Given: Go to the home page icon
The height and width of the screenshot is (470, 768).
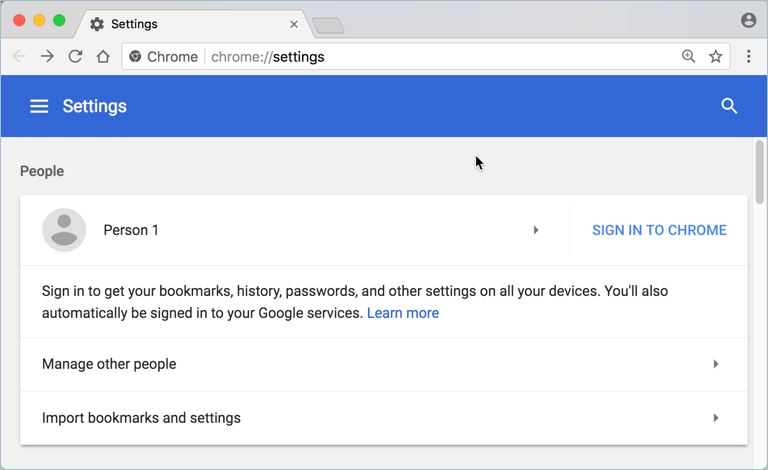Looking at the screenshot, I should tap(103, 56).
